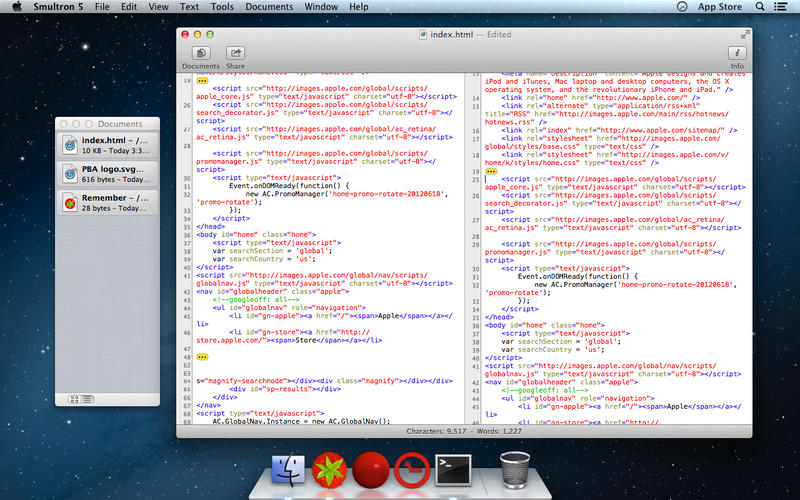Viewport: 800px width, 500px height.
Task: Launch Terminal from the Dock
Action: [x=454, y=468]
